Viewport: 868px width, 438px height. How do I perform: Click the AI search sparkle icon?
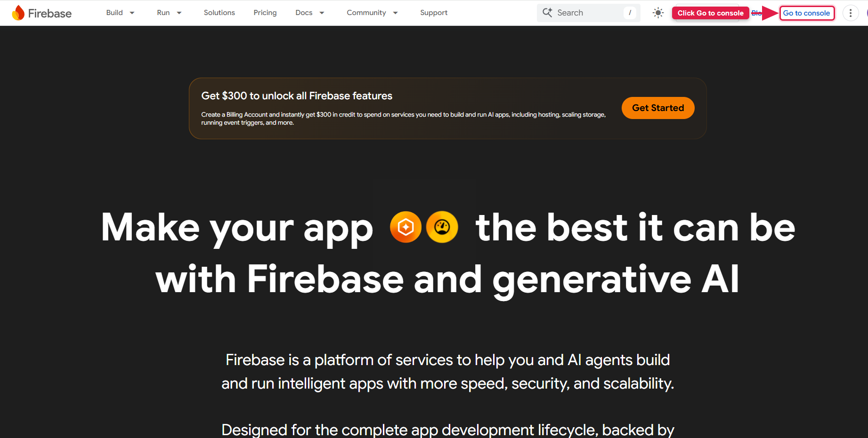click(x=547, y=12)
